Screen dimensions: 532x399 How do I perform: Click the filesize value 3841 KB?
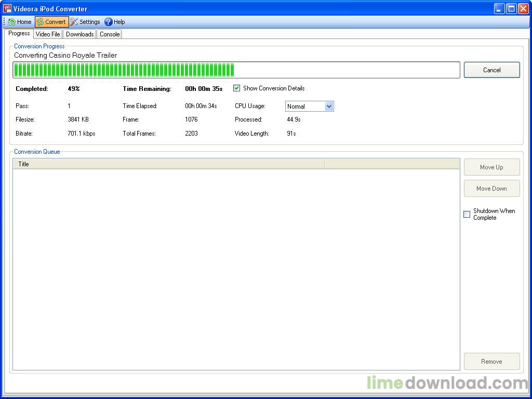point(78,119)
